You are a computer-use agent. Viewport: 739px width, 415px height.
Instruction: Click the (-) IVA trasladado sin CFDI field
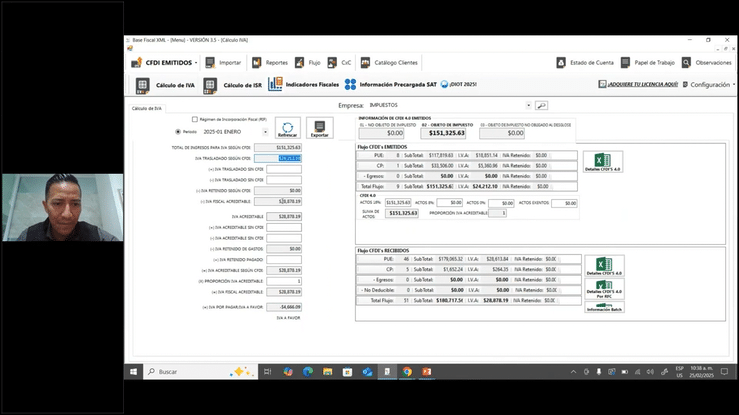pyautogui.click(x=284, y=180)
